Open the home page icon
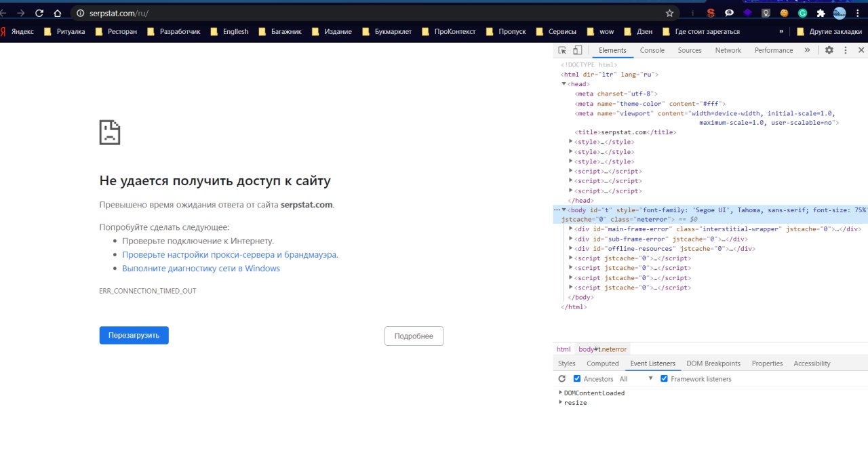868x474 pixels. coord(58,13)
